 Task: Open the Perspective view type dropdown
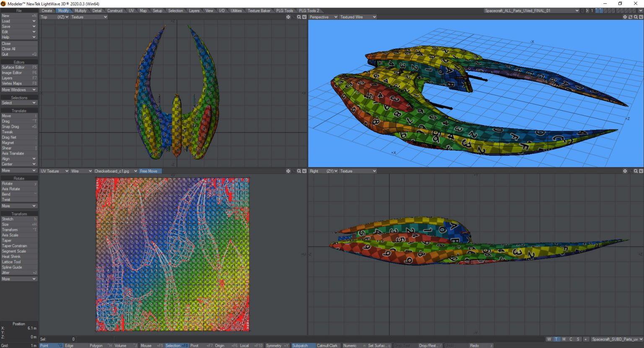(x=323, y=17)
